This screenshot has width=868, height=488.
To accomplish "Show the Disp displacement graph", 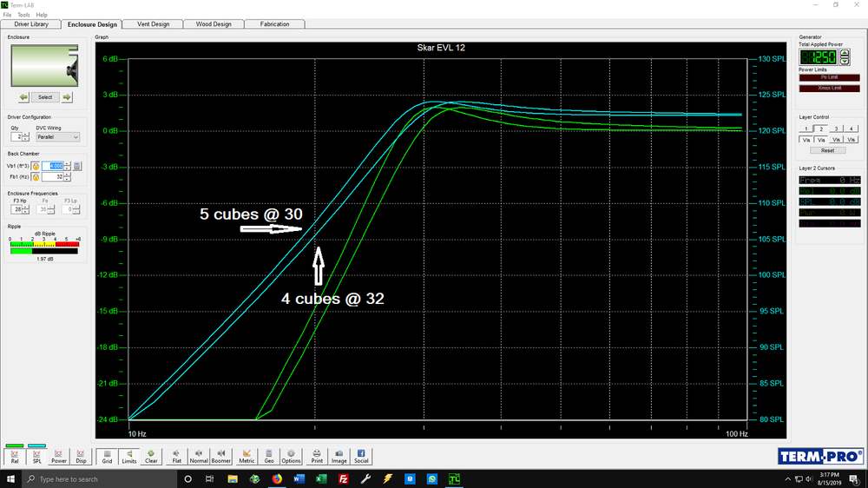I will click(81, 457).
